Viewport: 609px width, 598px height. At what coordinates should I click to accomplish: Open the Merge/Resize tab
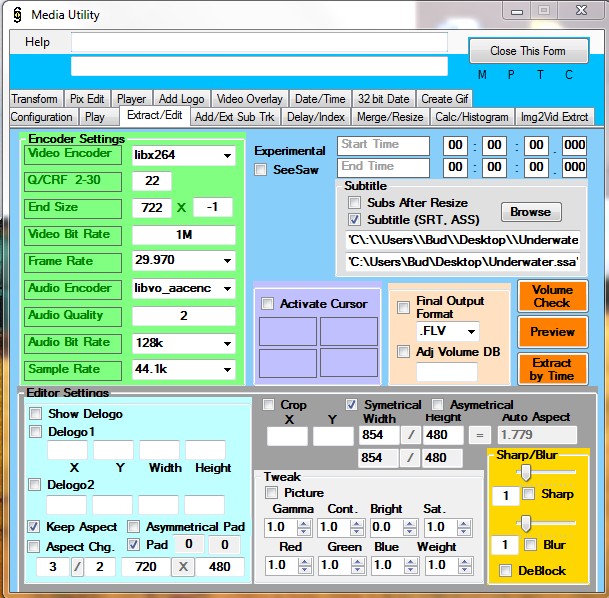click(390, 117)
